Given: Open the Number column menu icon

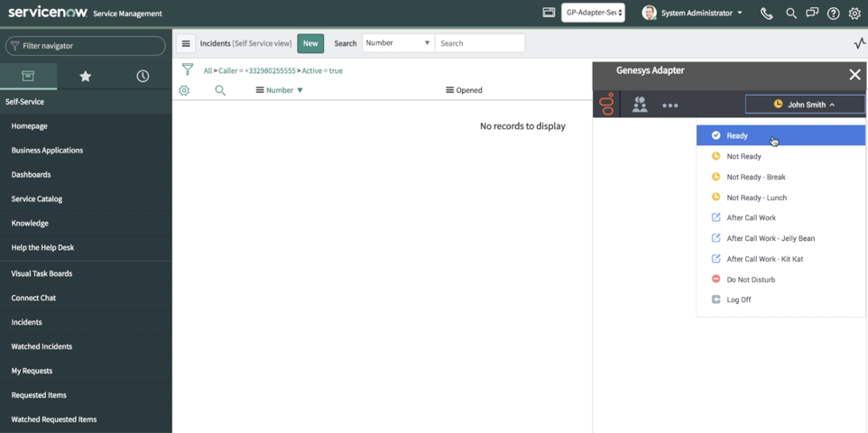Looking at the screenshot, I should (x=260, y=90).
